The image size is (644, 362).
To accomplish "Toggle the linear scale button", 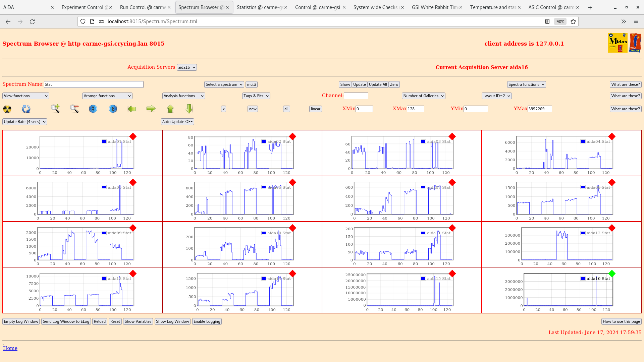I will coord(315,109).
